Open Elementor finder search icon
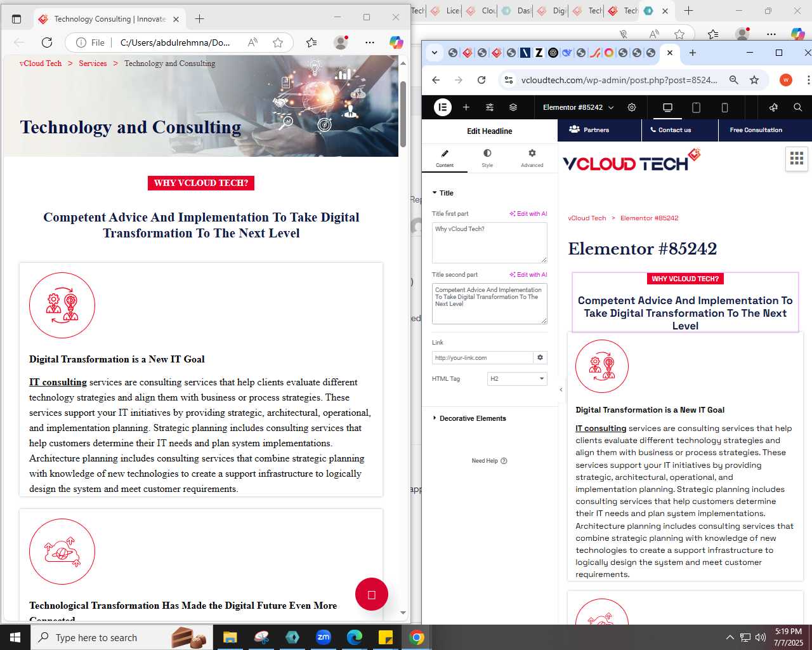 pyautogui.click(x=797, y=107)
